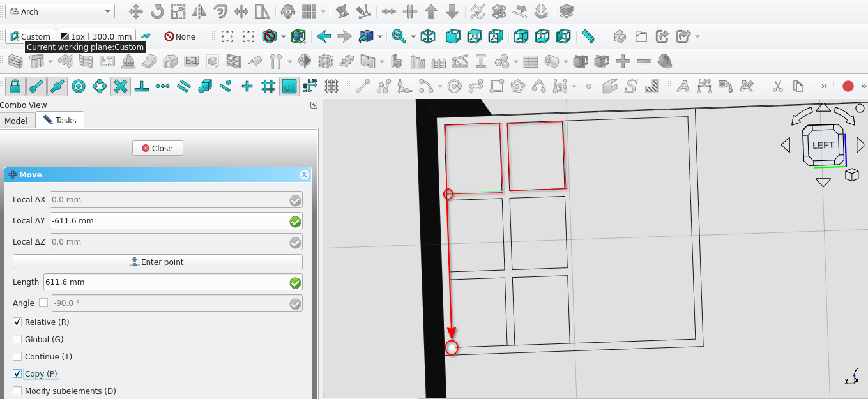Turn on snap to grid
The width and height of the screenshot is (868, 399).
268,86
